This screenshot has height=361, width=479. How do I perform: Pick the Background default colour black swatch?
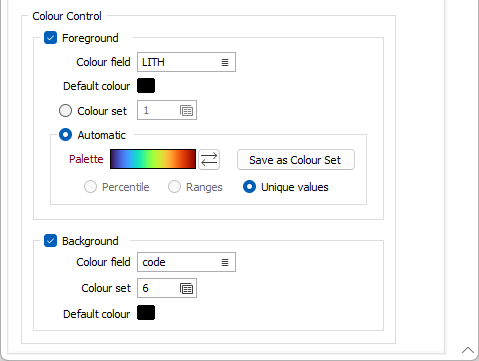[x=146, y=313]
